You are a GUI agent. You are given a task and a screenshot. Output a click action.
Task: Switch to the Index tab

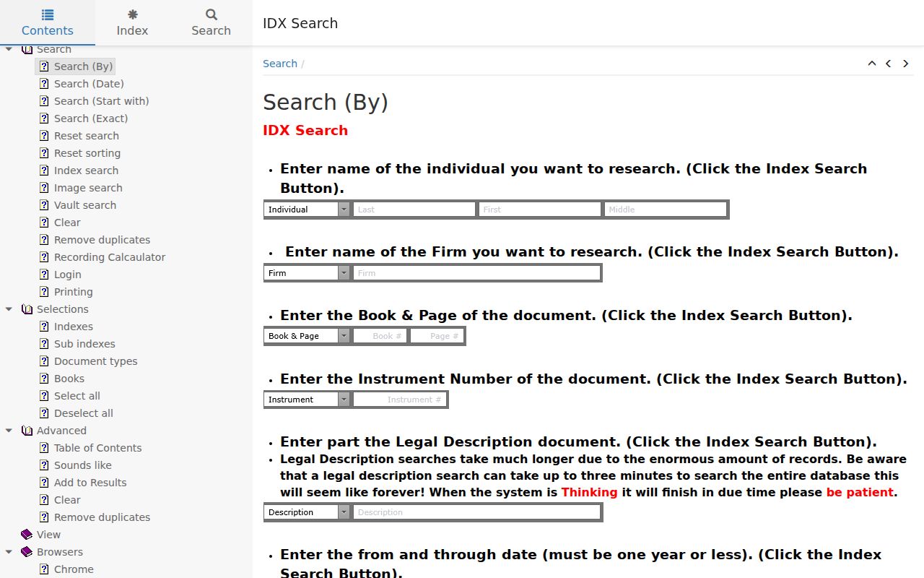tap(132, 22)
